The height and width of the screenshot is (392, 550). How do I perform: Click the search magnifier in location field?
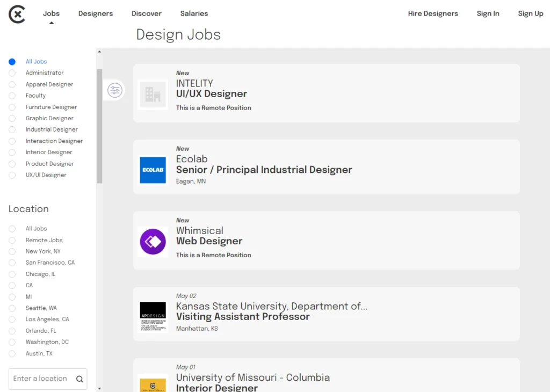pyautogui.click(x=79, y=379)
